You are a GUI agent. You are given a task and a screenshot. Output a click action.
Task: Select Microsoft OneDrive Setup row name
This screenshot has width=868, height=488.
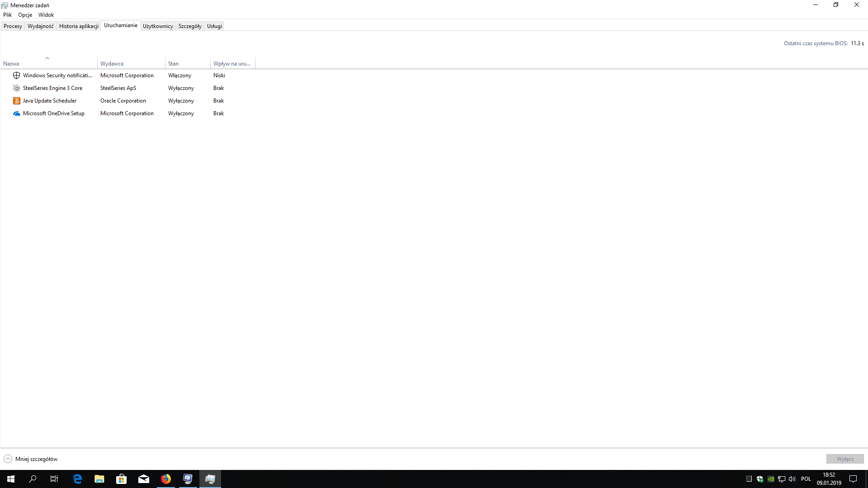tap(54, 113)
